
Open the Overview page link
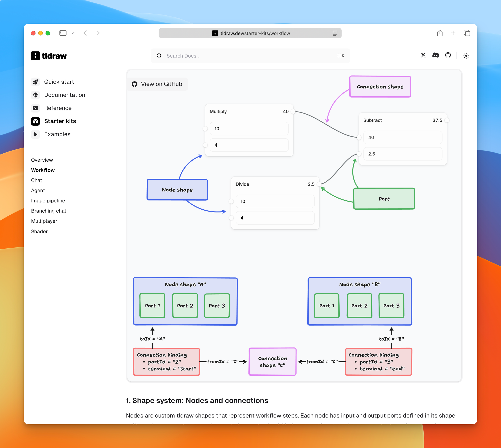point(42,160)
